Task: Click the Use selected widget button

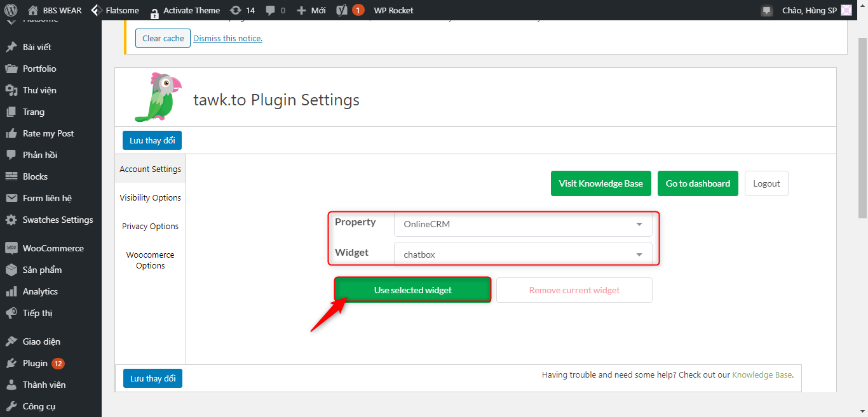Action: [x=413, y=290]
